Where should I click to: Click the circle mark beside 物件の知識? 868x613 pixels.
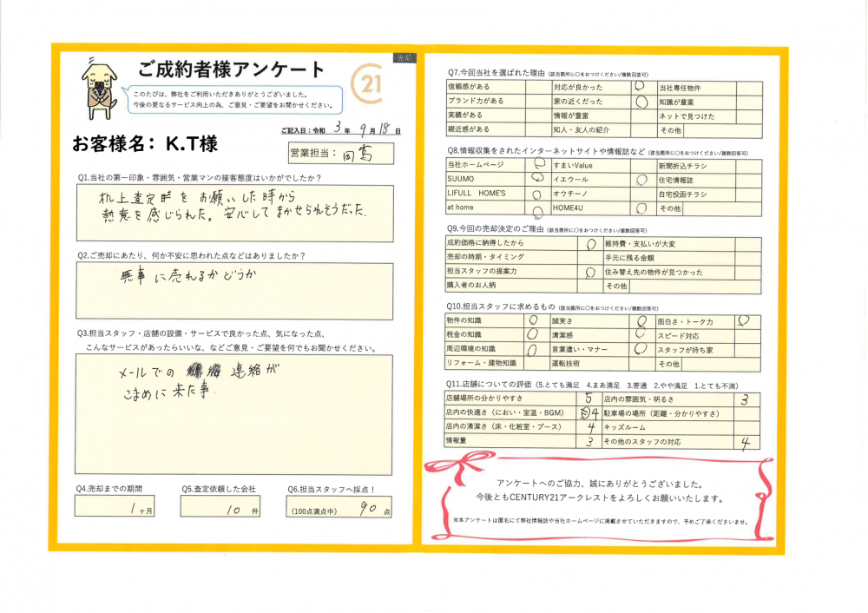click(x=533, y=320)
